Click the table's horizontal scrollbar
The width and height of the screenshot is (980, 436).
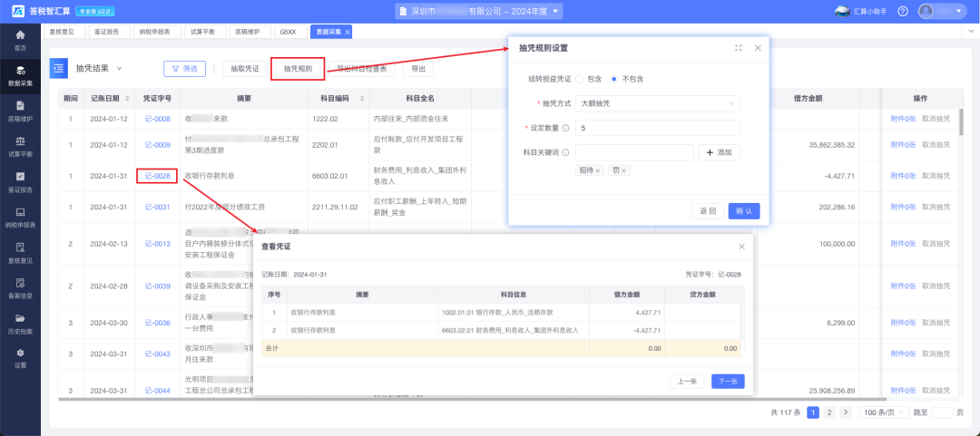[x=472, y=399]
